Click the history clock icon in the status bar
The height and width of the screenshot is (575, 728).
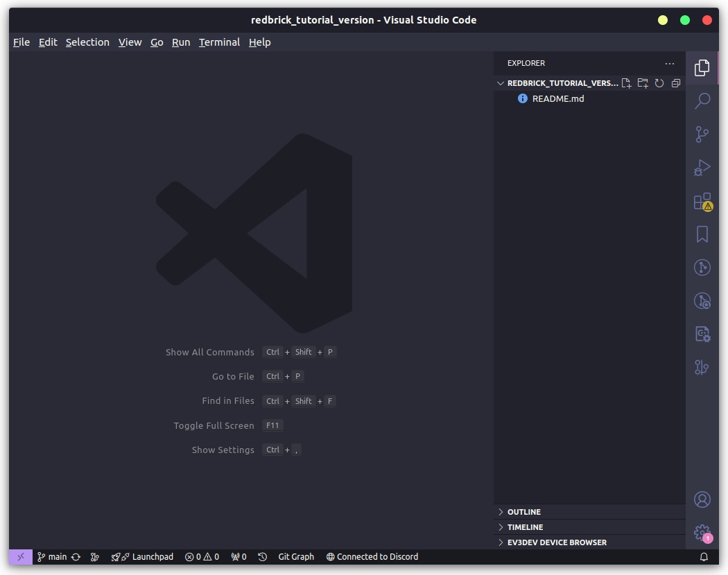[x=262, y=557]
